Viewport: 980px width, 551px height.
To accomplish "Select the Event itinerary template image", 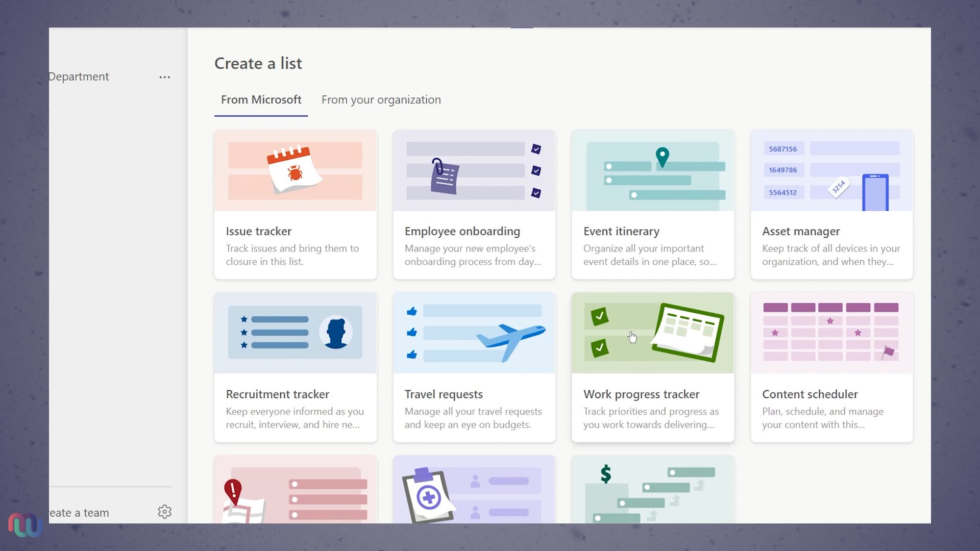I will 653,170.
